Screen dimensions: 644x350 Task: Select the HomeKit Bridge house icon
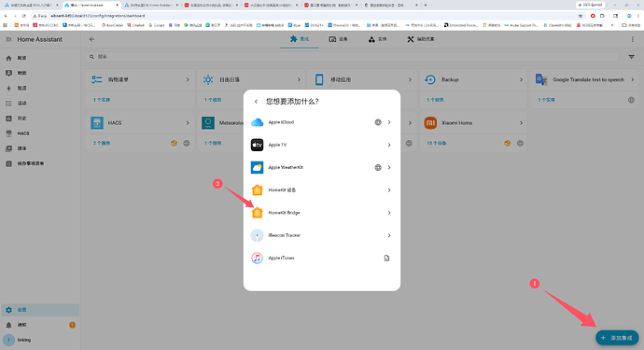tap(257, 213)
